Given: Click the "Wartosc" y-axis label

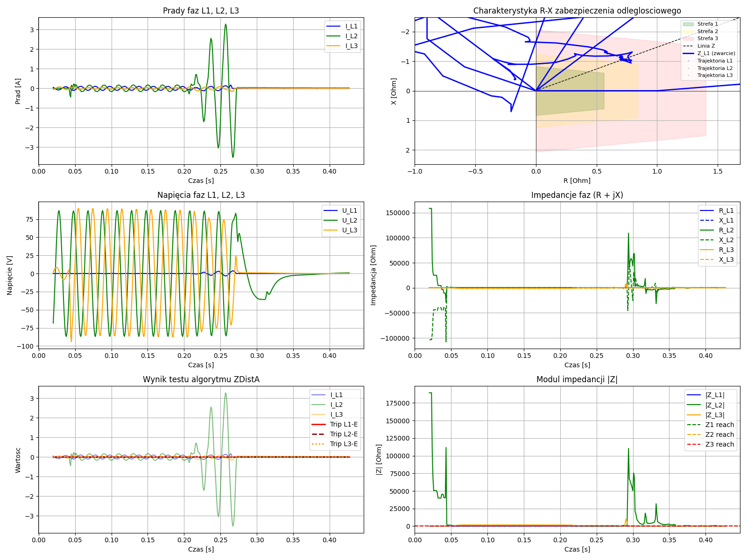Looking at the screenshot, I should click(18, 460).
